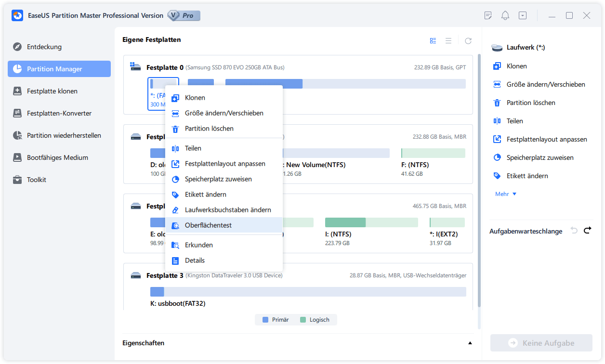Screen dimensions: 605x364
Task: Choose Klonen in the context menu
Action: [x=224, y=98]
